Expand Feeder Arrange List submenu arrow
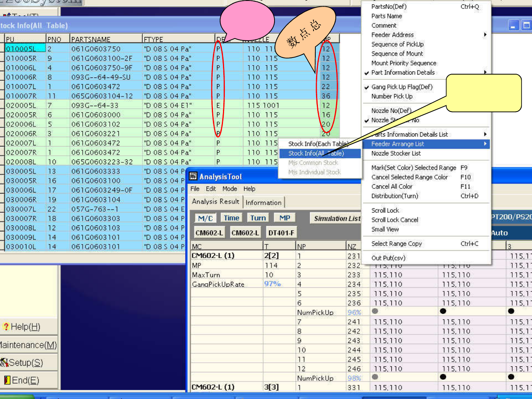Image resolution: width=532 pixels, height=399 pixels. [485, 144]
